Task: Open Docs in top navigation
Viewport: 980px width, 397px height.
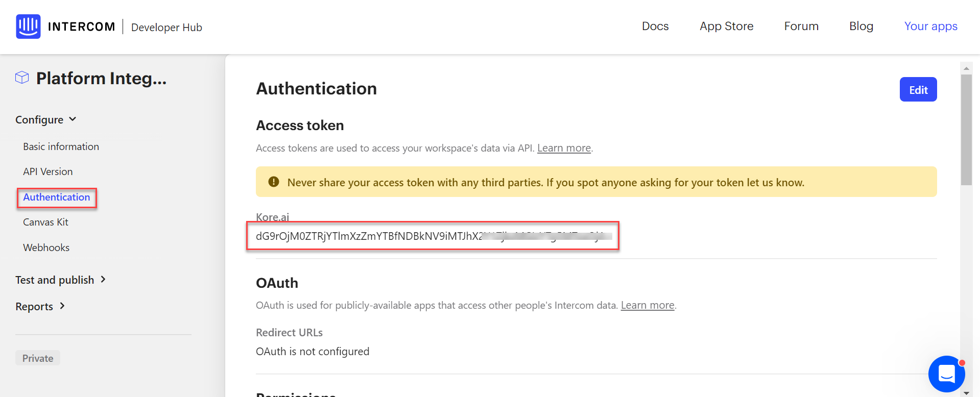Action: (x=655, y=26)
